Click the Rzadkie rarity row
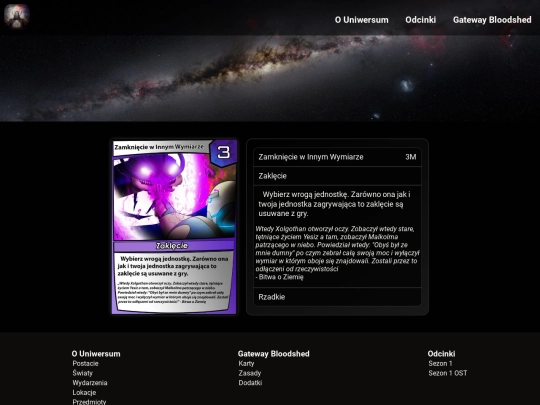Image resolution: width=540 pixels, height=405 pixels. tap(338, 297)
